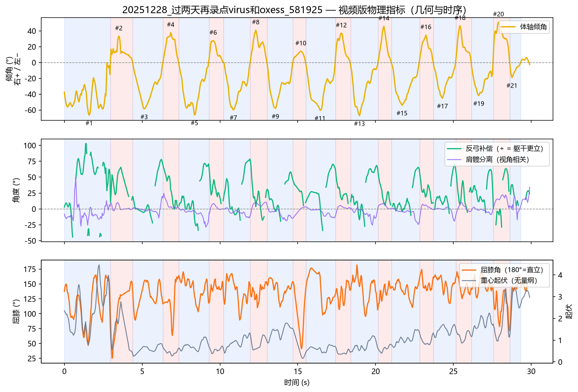This screenshot has height=392, width=578.
Task: Select the #12 peak label
Action: (341, 25)
